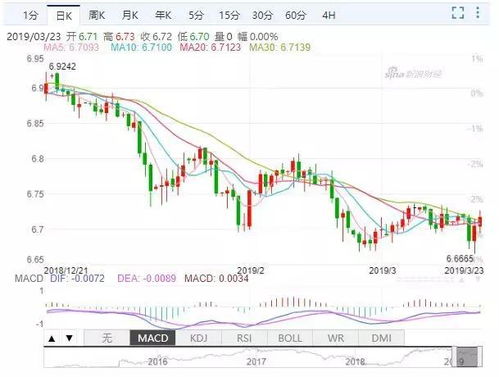Click the MACD: 0.0034 value

(x=216, y=278)
